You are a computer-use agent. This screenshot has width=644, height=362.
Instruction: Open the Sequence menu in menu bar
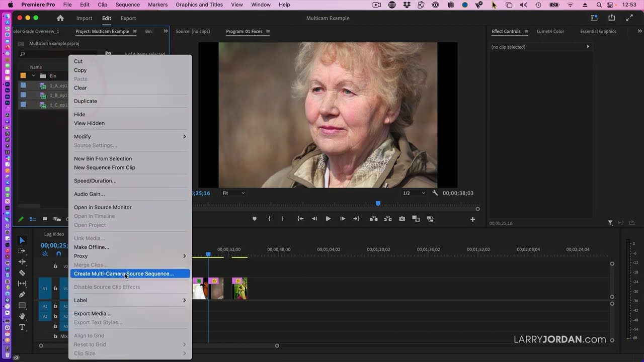(128, 5)
